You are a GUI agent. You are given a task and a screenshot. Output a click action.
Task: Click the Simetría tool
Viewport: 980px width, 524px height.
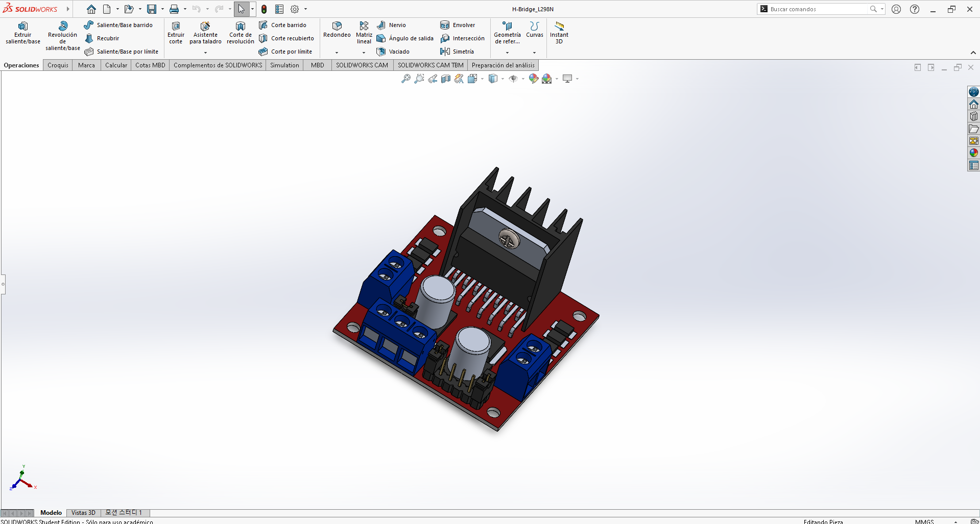tap(457, 52)
